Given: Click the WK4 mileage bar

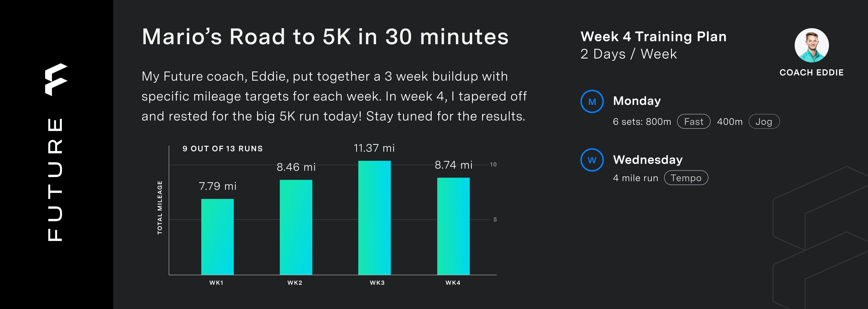Looking at the screenshot, I should [x=453, y=226].
